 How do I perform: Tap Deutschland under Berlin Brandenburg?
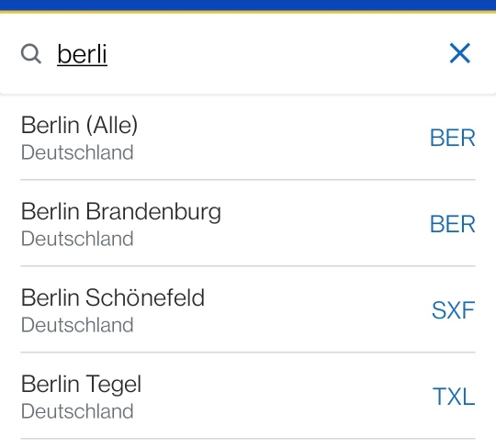(77, 239)
